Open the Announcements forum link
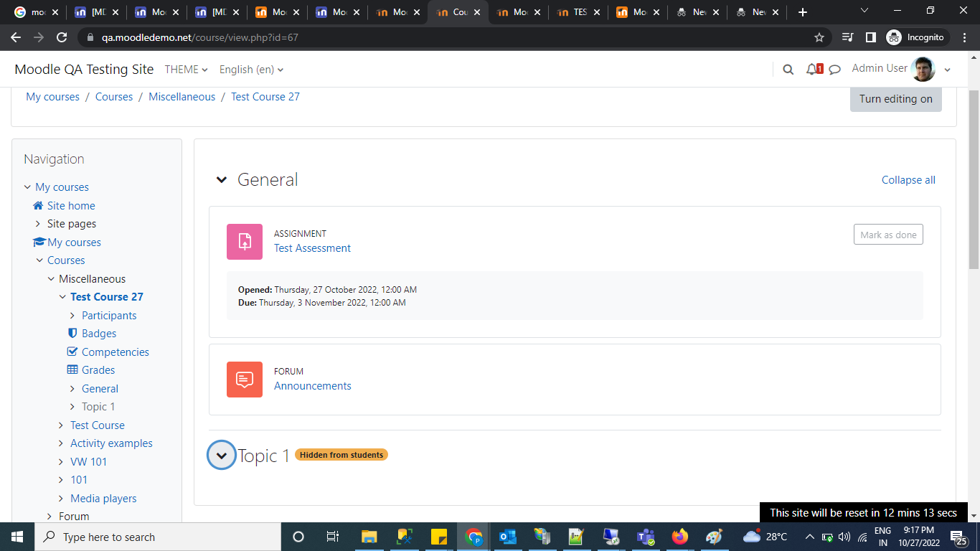Viewport: 980px width, 551px height. click(312, 386)
